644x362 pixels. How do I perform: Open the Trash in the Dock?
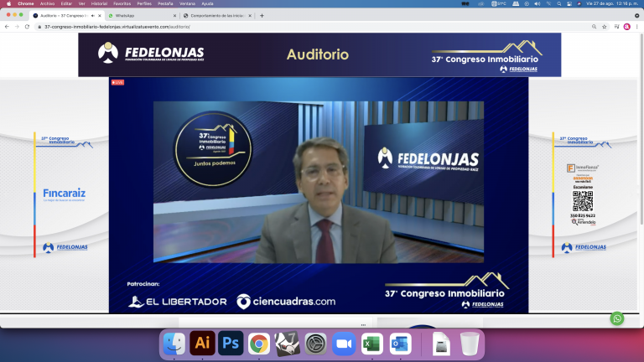pos(470,344)
